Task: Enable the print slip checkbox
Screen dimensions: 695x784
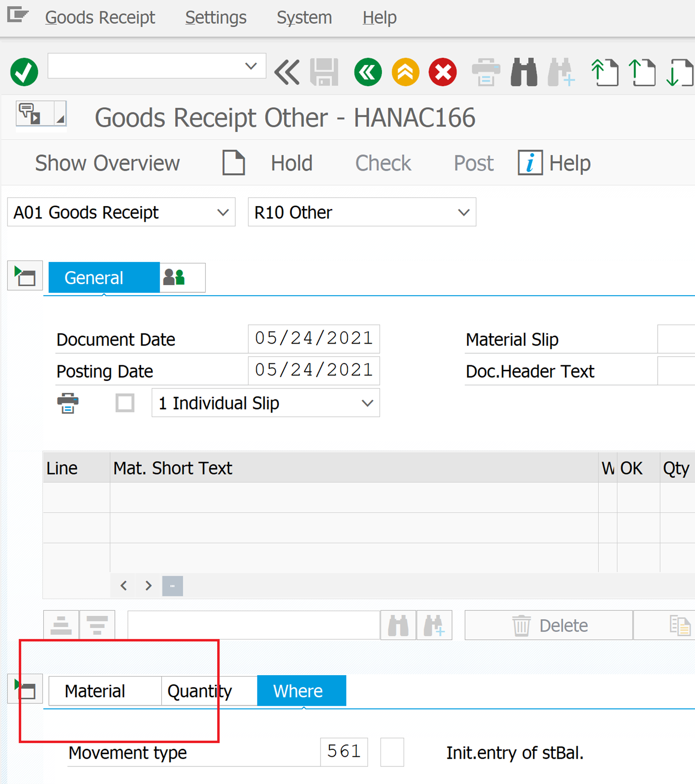Action: 124,403
